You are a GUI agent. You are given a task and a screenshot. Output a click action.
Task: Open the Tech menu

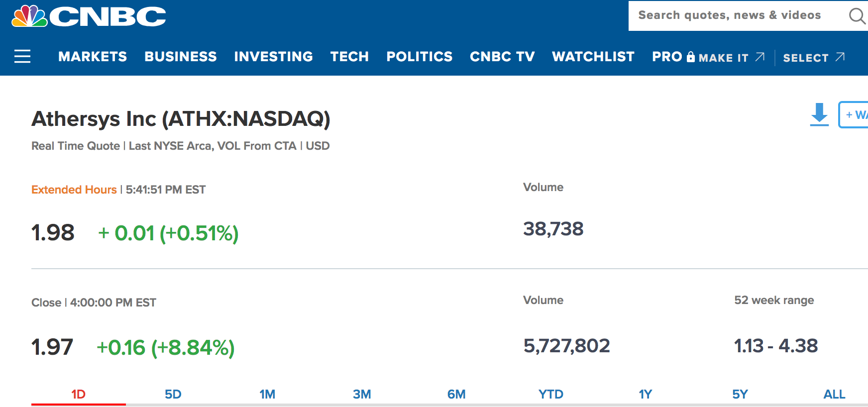[349, 57]
